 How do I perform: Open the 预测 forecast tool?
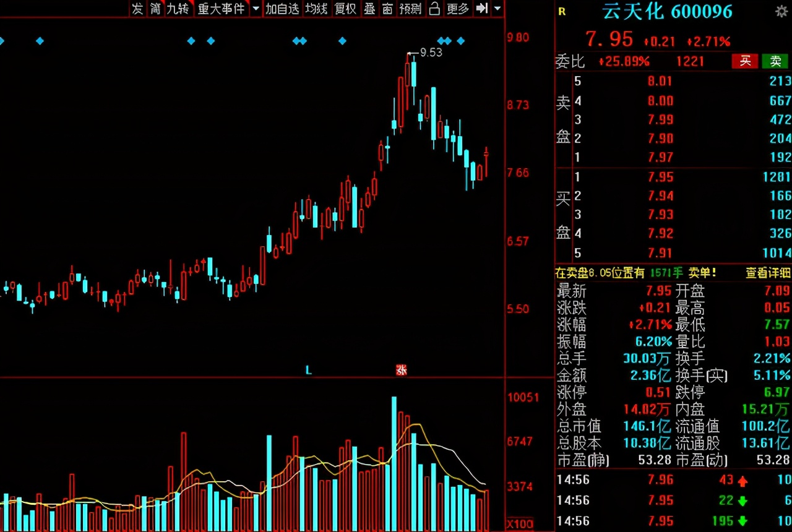[x=410, y=9]
